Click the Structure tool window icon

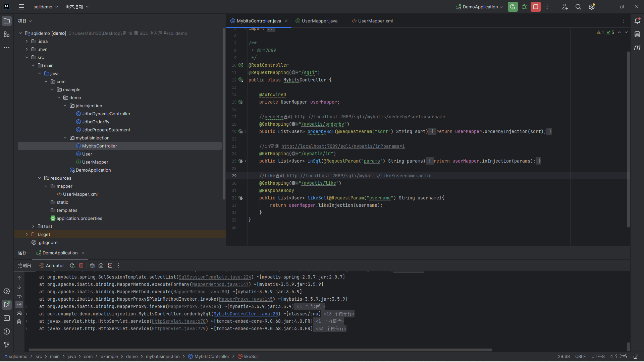click(x=6, y=34)
